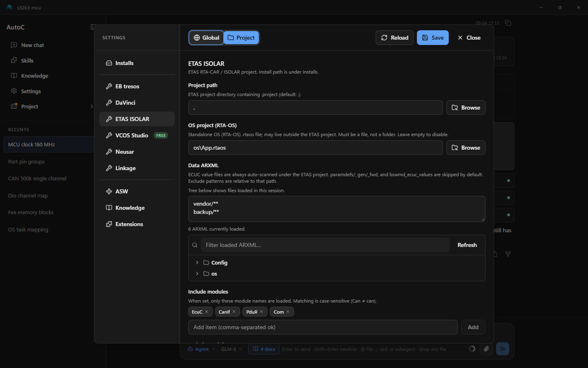Image resolution: width=588 pixels, height=368 pixels.
Task: Click the 4 docs button
Action: point(264,349)
